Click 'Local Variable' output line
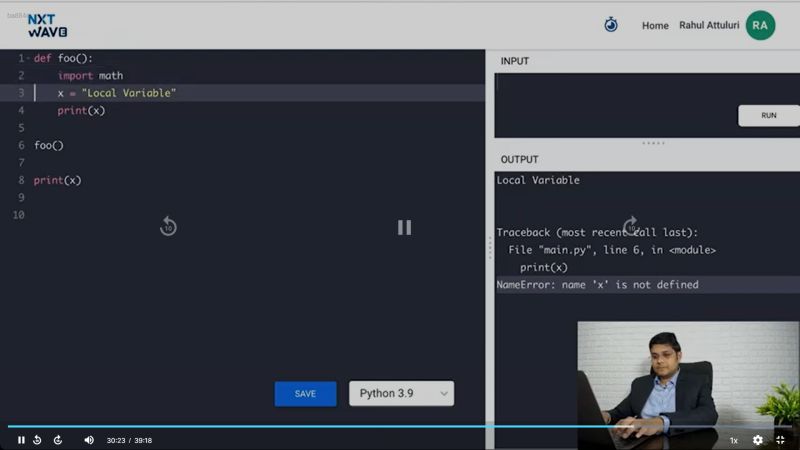The image size is (800, 450). (538, 180)
